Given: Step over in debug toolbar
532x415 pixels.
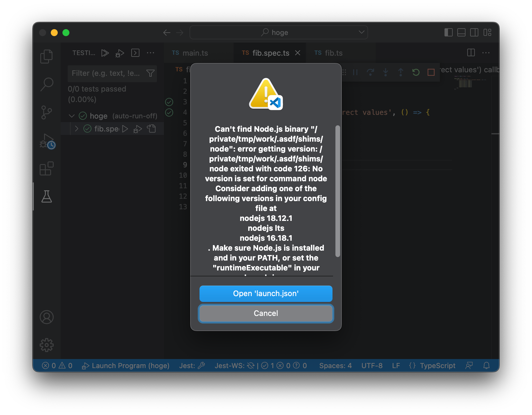Looking at the screenshot, I should tap(370, 72).
